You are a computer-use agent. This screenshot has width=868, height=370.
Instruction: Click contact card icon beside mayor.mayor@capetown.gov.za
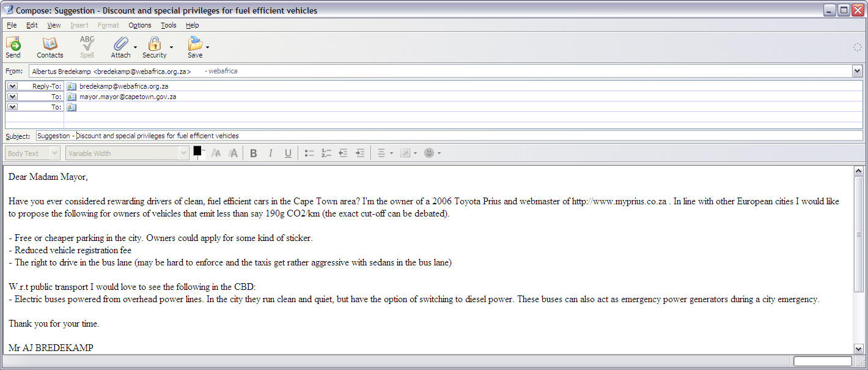72,97
